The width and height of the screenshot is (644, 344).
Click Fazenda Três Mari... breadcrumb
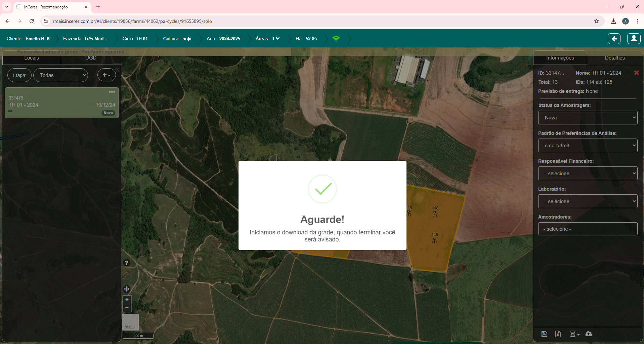[x=85, y=39]
